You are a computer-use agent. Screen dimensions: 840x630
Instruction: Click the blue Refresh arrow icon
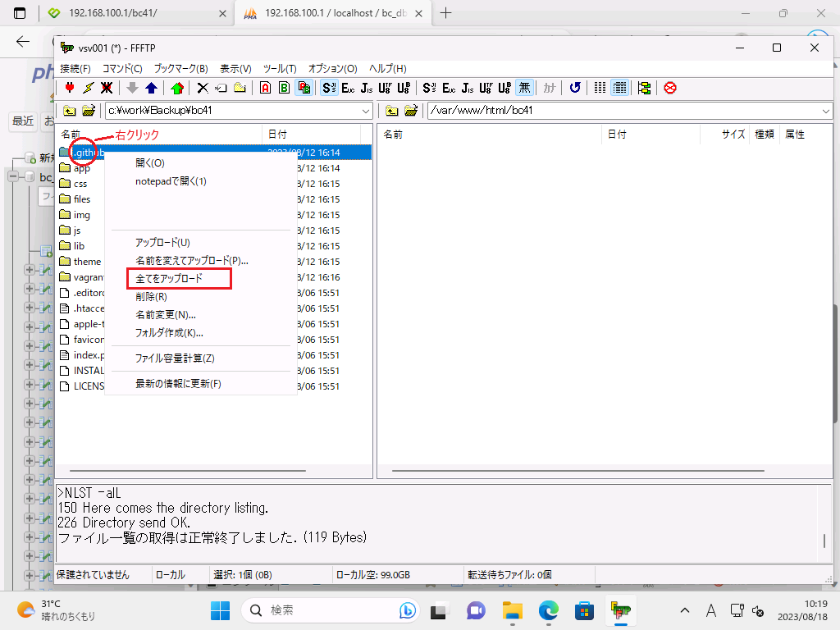click(575, 88)
